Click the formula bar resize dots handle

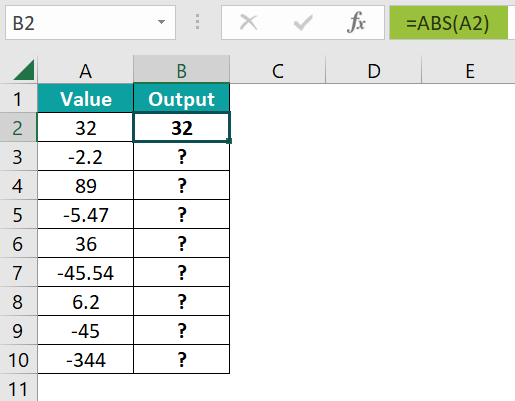pos(197,22)
